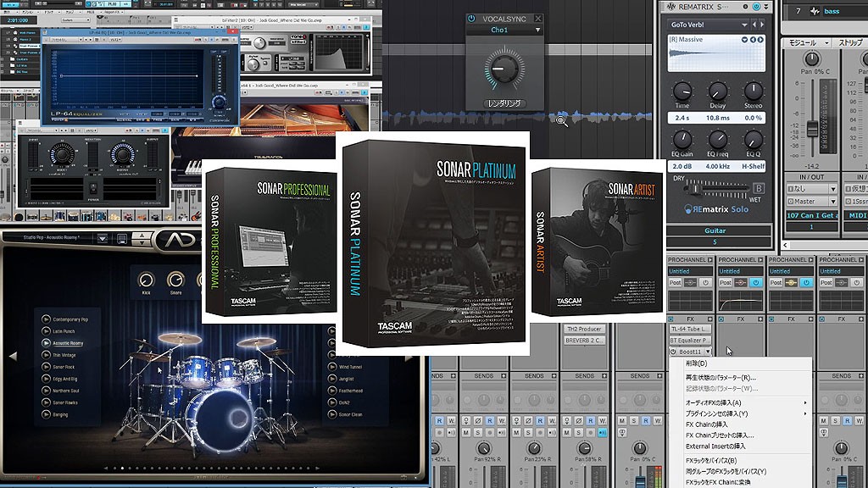This screenshot has height=488, width=868.
Task: Play the Sonor Rock drum preset
Action: point(46,367)
